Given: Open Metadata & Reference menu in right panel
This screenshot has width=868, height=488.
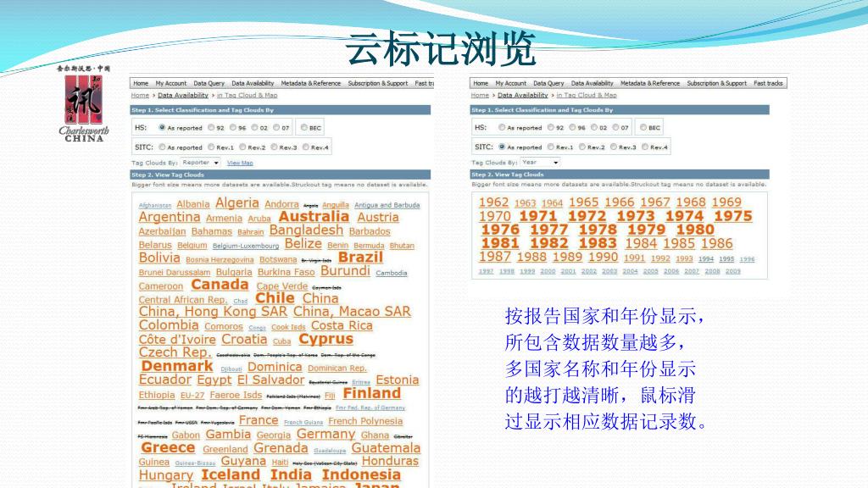Looking at the screenshot, I should 650,83.
